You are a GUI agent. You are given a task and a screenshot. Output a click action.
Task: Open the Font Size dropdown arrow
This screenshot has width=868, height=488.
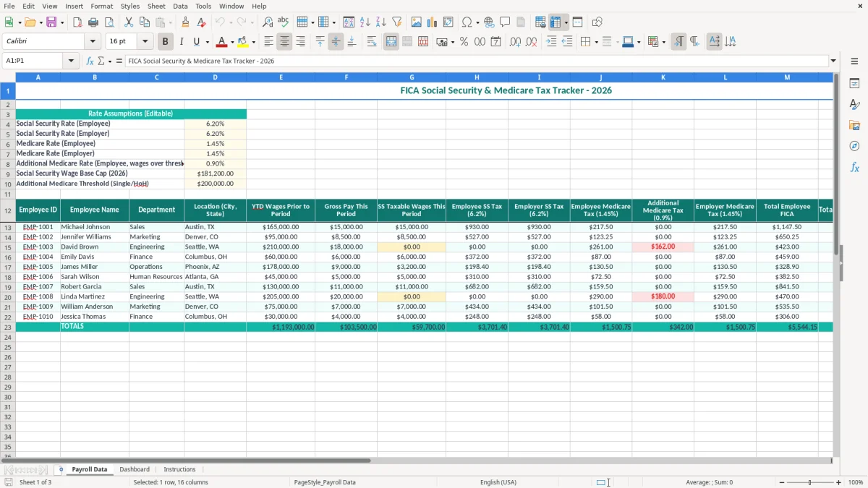pyautogui.click(x=145, y=42)
